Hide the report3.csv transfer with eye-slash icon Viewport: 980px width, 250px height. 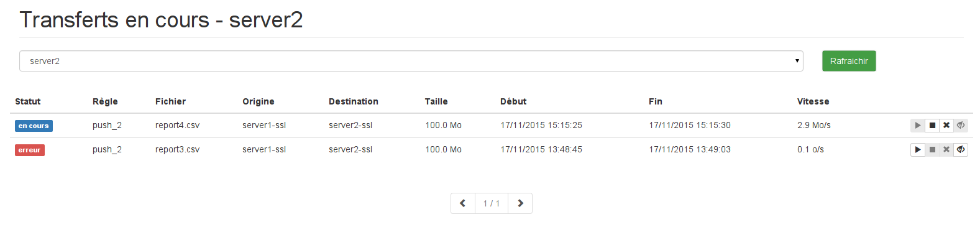coord(961,150)
